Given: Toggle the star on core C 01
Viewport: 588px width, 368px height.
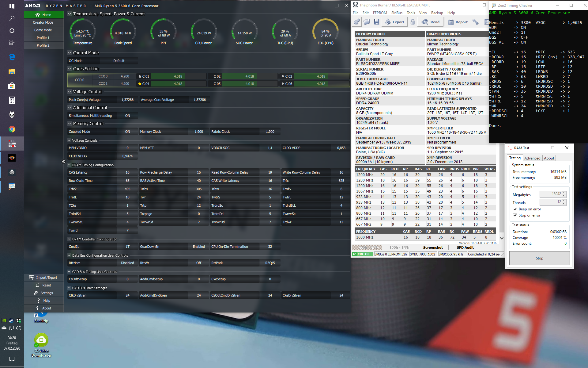Looking at the screenshot, I should pos(140,76).
